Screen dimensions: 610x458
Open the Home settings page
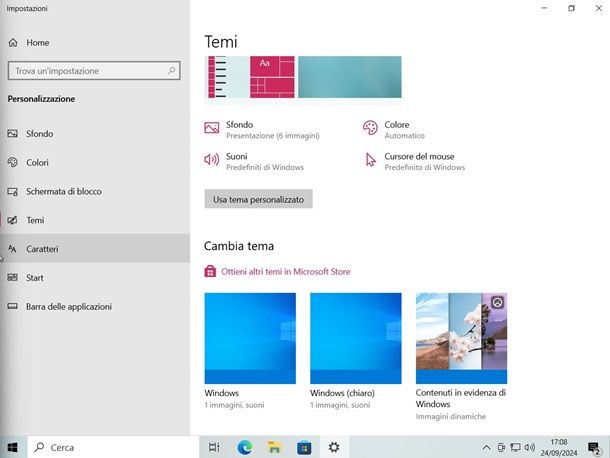pos(95,42)
